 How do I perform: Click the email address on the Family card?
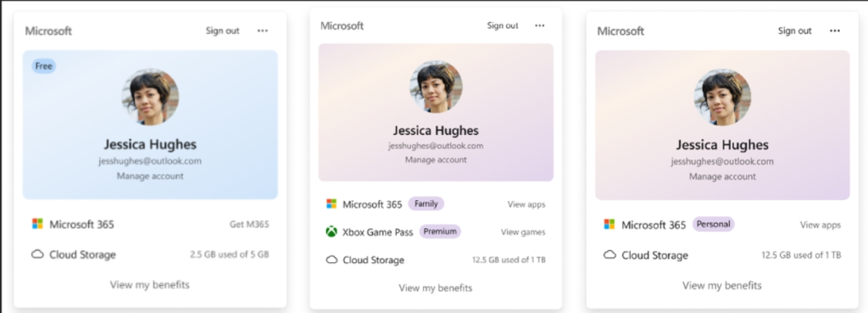[x=436, y=146]
